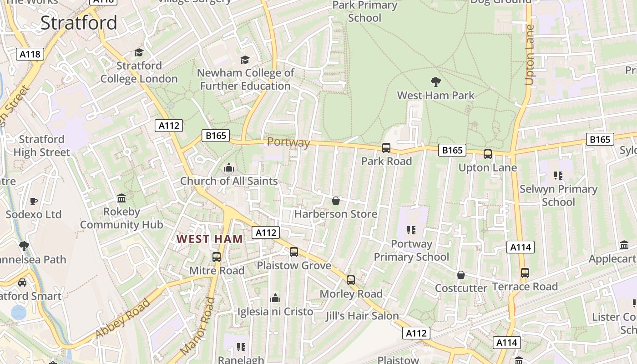The width and height of the screenshot is (637, 364).
Task: Select the Plaistow Grove bus stop icon
Action: [x=294, y=252]
